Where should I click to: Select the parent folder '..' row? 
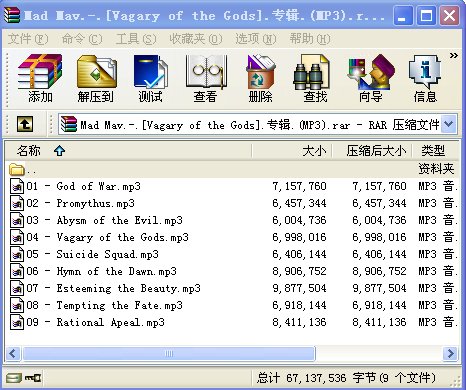232,169
